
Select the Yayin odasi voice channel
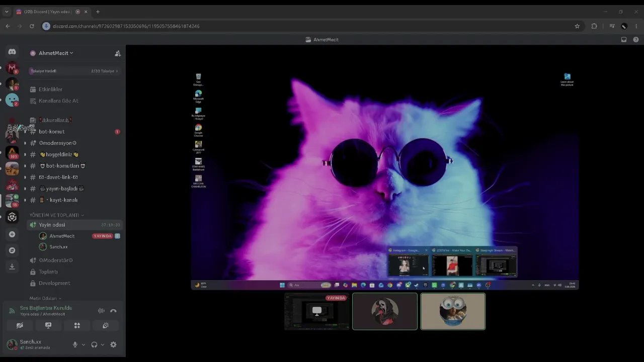coord(74,225)
